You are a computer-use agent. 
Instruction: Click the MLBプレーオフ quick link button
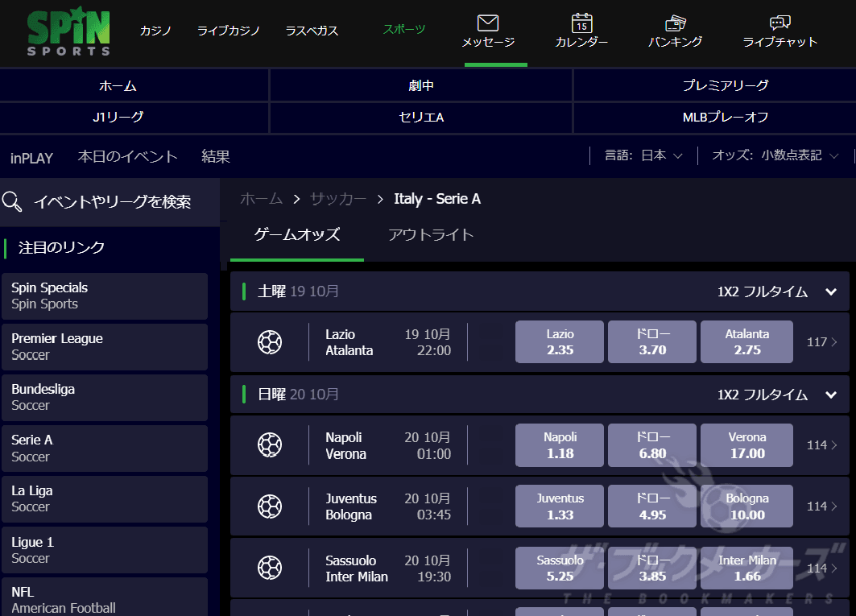[714, 118]
